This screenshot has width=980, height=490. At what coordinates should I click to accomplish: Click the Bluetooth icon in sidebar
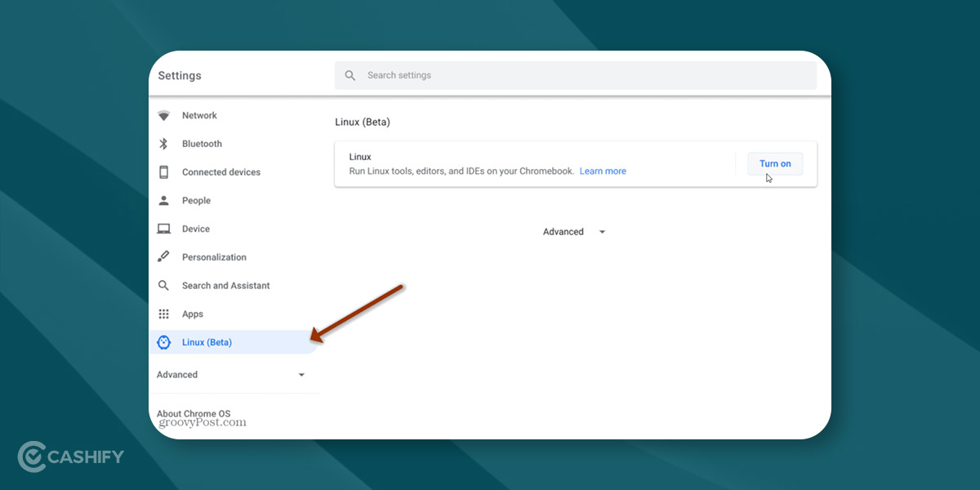163,144
